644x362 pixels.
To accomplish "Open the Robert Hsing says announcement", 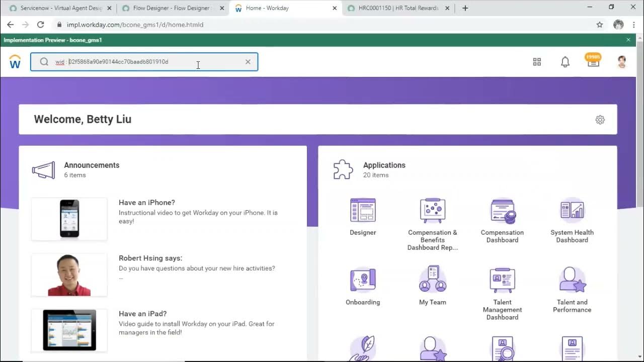I will tap(150, 258).
